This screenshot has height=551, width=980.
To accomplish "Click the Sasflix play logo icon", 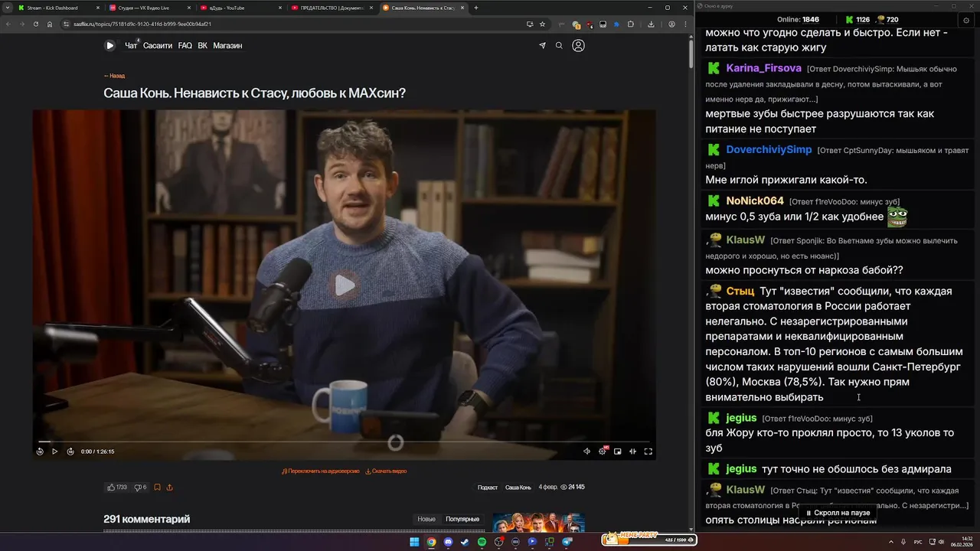I will click(x=109, y=45).
